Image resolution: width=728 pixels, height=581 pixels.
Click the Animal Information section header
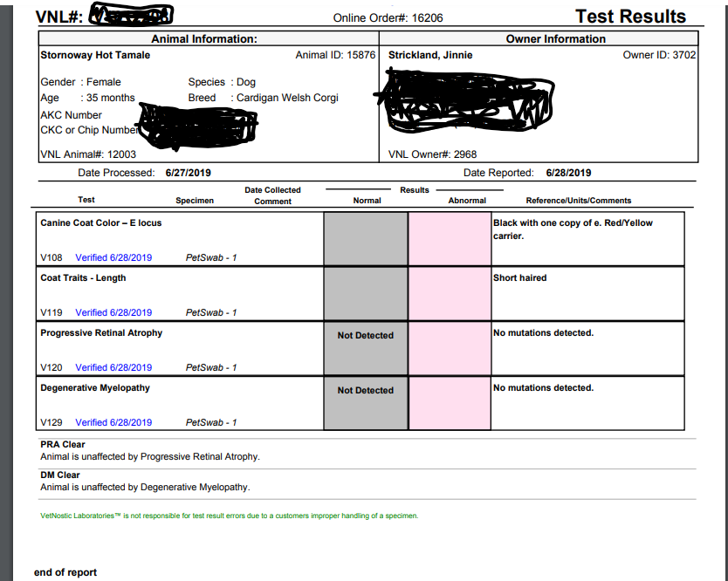click(204, 39)
